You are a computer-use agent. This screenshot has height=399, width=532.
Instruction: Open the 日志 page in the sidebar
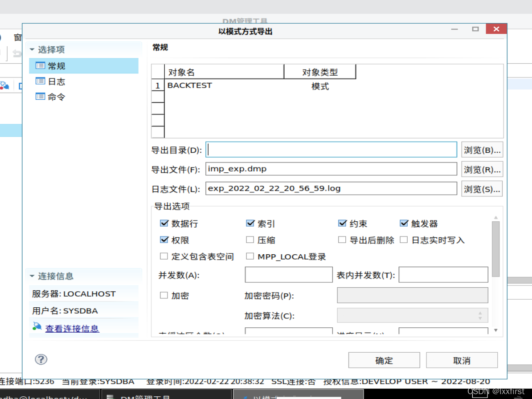(x=56, y=81)
